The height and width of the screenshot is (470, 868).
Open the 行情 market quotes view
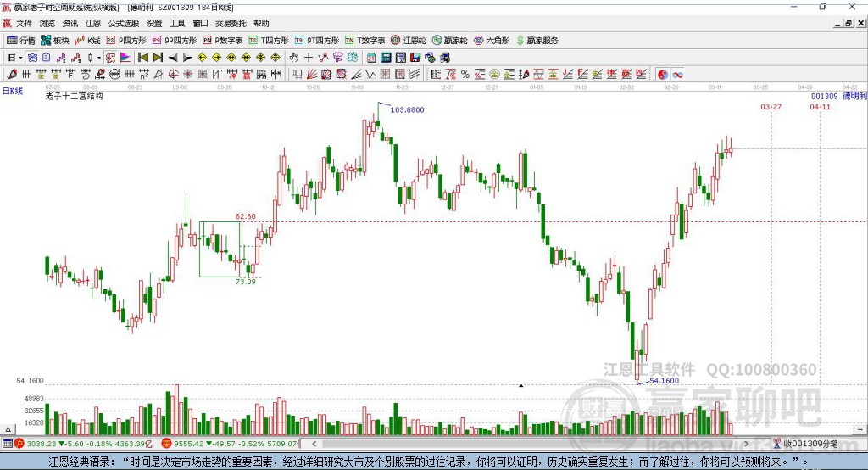click(x=20, y=41)
